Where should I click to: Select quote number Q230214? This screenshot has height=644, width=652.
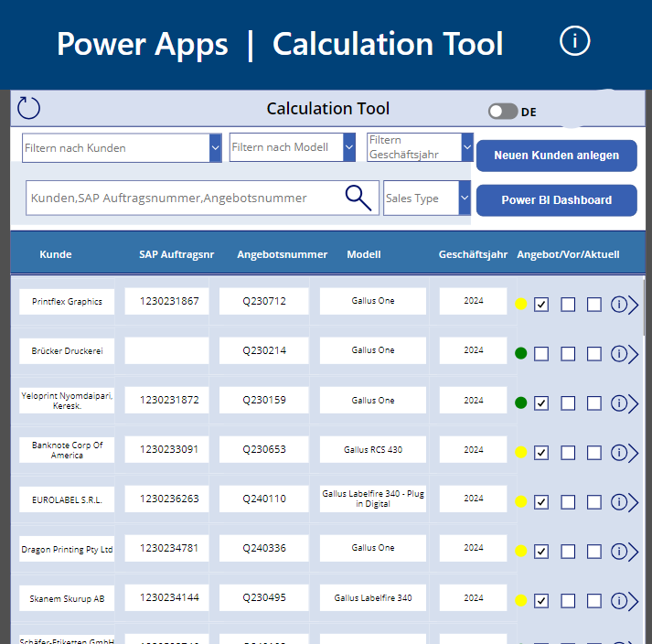click(264, 350)
